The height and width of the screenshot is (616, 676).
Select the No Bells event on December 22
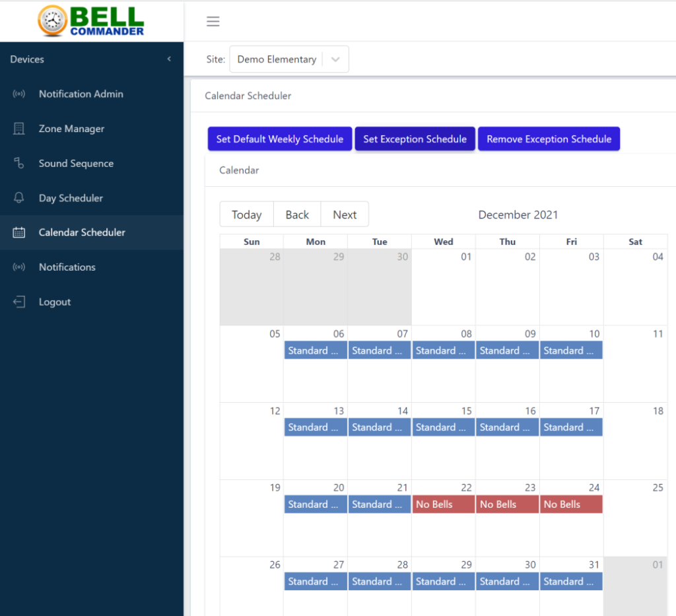(443, 504)
